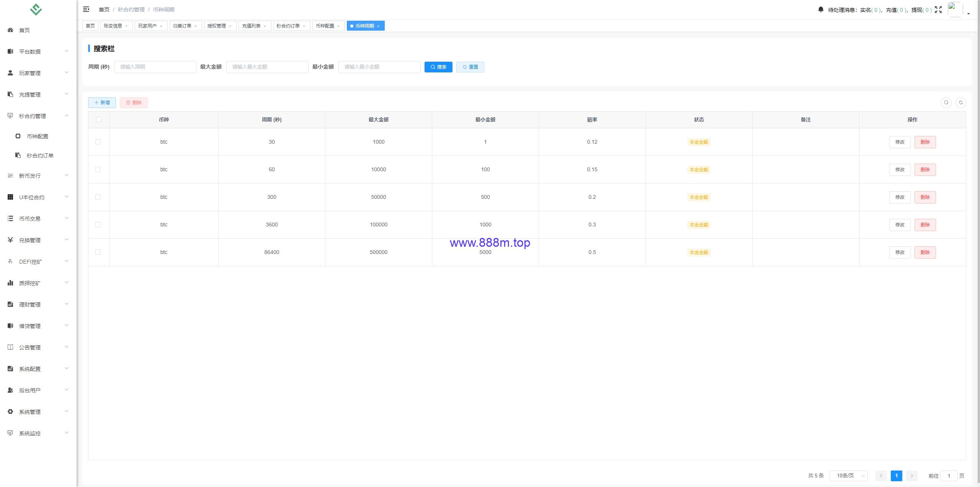Close the 币种周期 tab
The height and width of the screenshot is (487, 980).
click(x=378, y=26)
